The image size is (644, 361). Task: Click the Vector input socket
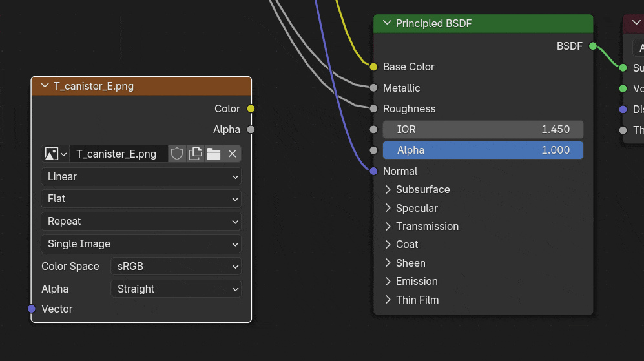click(32, 309)
